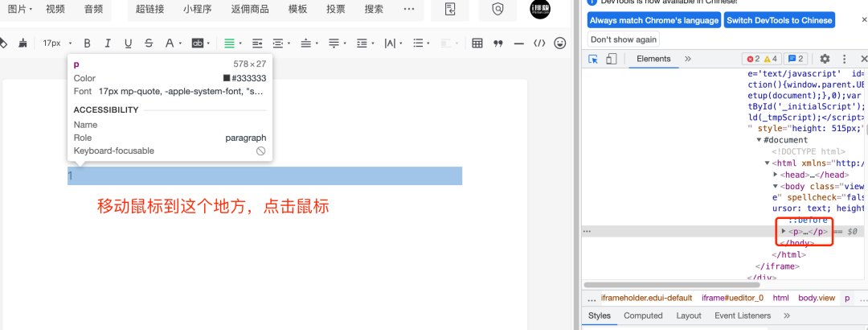Click the 返佣商品 toolbar item

click(250, 9)
